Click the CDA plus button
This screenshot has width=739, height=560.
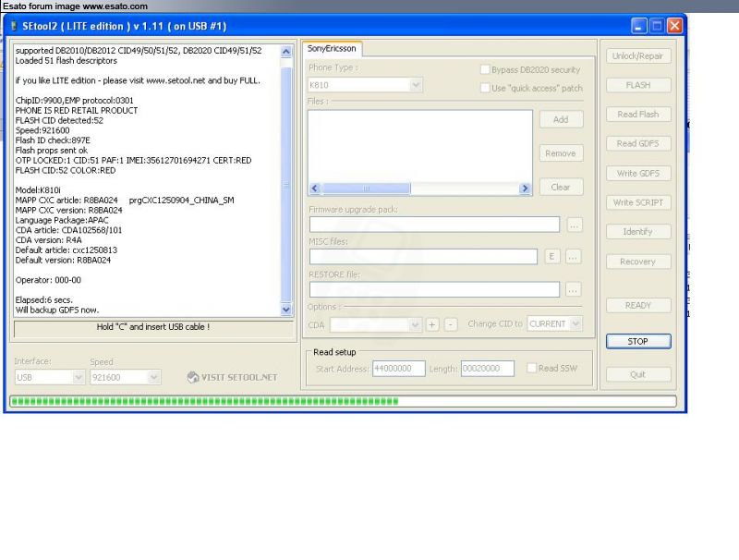(x=432, y=324)
